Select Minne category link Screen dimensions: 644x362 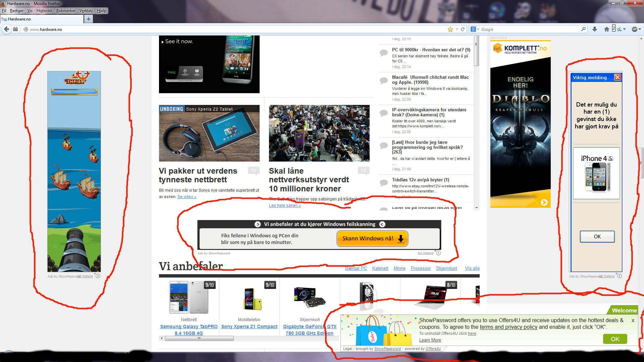tap(399, 268)
